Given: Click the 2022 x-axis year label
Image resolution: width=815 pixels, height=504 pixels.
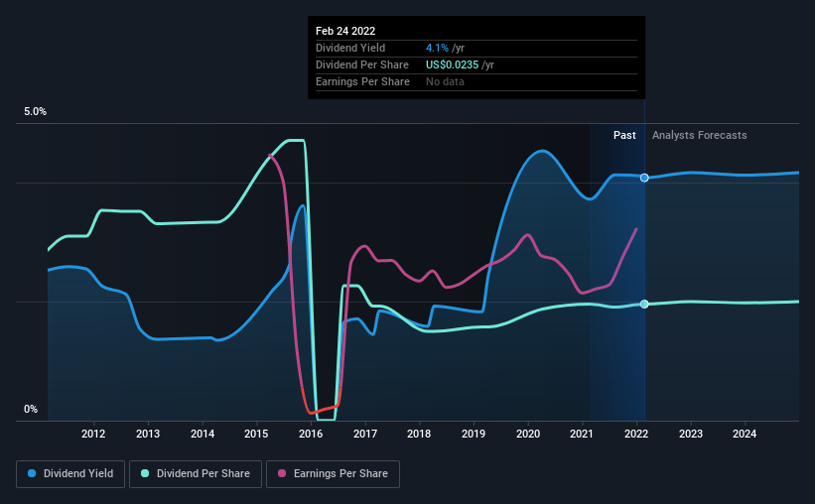Looking at the screenshot, I should [x=636, y=434].
